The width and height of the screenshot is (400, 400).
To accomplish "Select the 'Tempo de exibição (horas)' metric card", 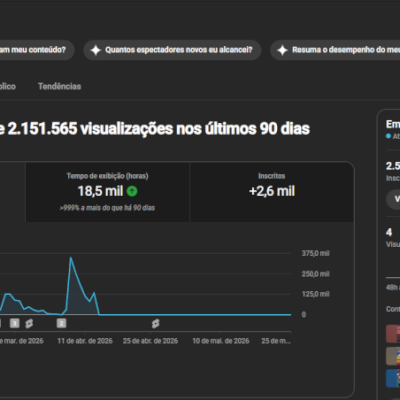I will pyautogui.click(x=107, y=192).
